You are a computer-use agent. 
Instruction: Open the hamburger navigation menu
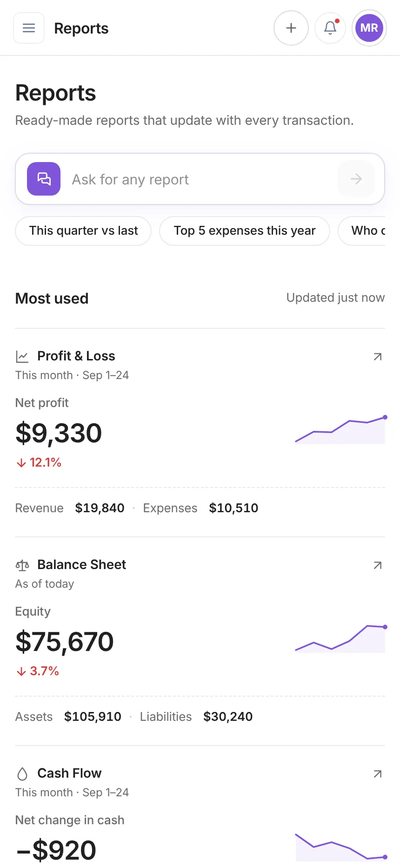click(29, 28)
